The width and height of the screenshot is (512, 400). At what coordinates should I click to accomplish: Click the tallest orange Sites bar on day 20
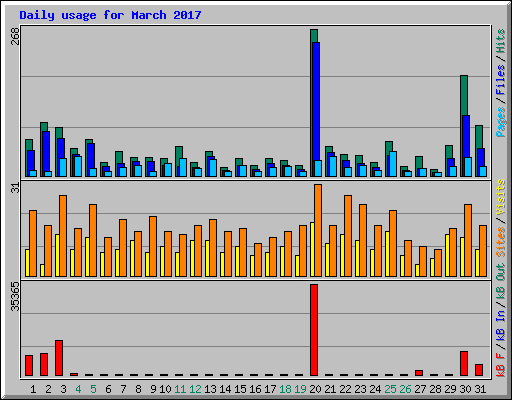pyautogui.click(x=318, y=230)
